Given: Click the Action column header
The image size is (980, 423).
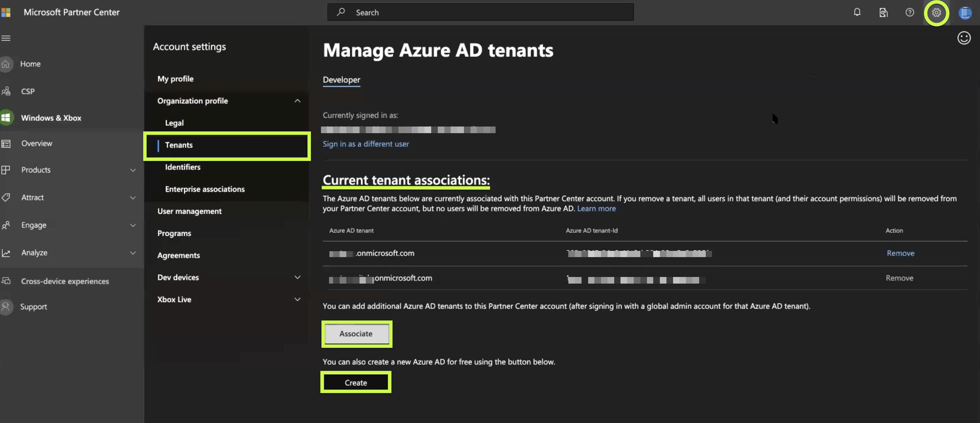Looking at the screenshot, I should point(894,230).
